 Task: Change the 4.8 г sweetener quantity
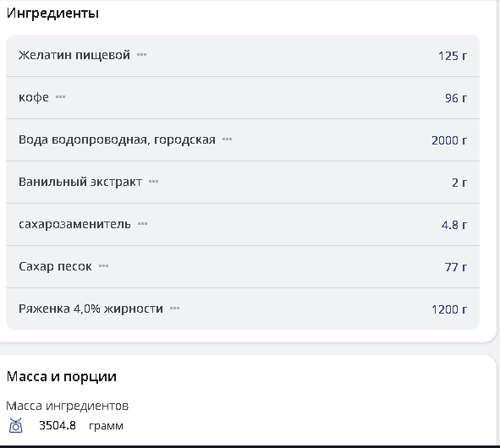click(454, 225)
